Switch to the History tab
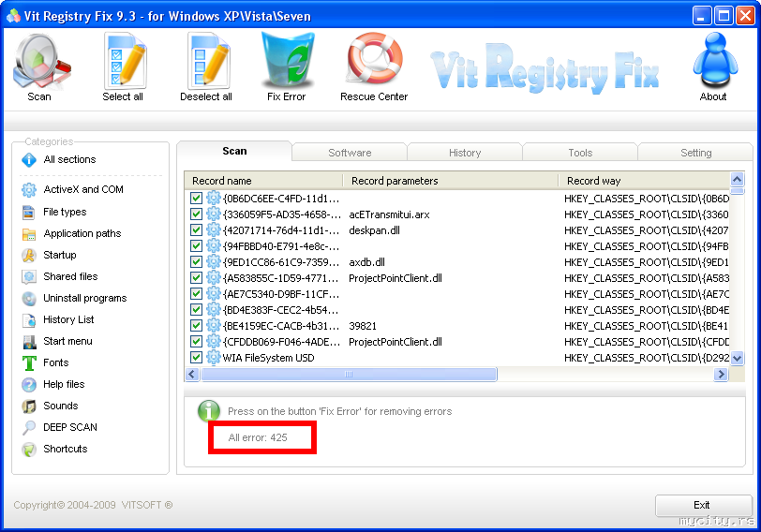The width and height of the screenshot is (761, 532). (x=465, y=153)
